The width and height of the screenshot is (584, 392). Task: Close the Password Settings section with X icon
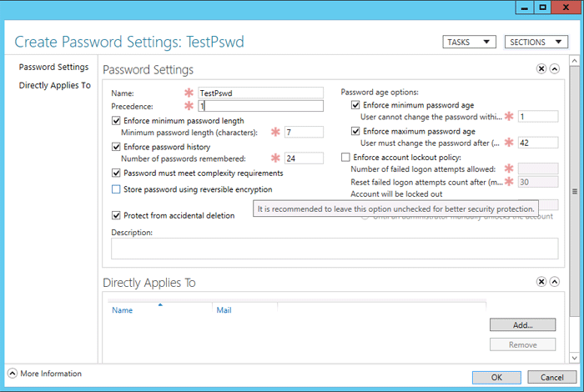(541, 69)
